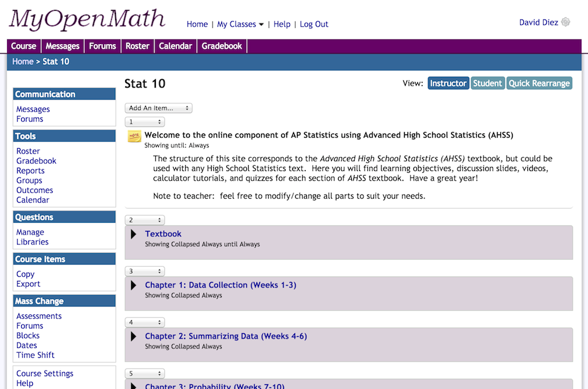
Task: Click "Showing Collapsed Always until Always" text
Action: click(x=202, y=244)
